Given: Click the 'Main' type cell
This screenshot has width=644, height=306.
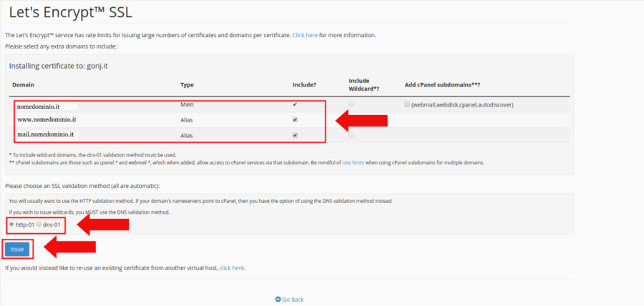Looking at the screenshot, I should tap(187, 104).
